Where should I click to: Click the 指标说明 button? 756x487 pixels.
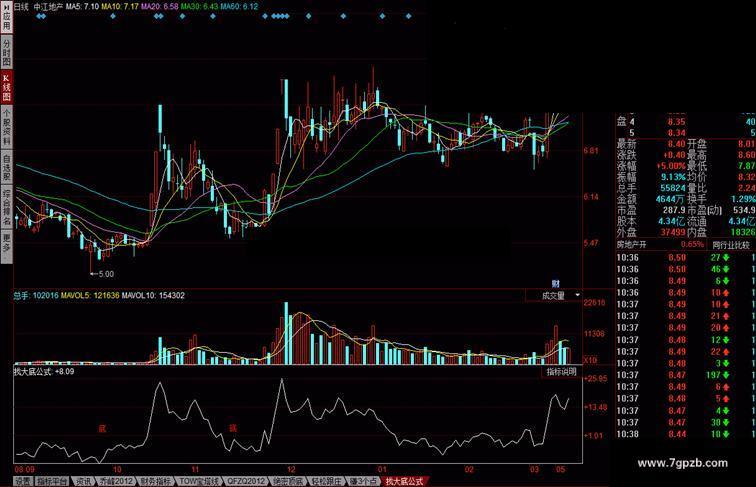[x=561, y=372]
